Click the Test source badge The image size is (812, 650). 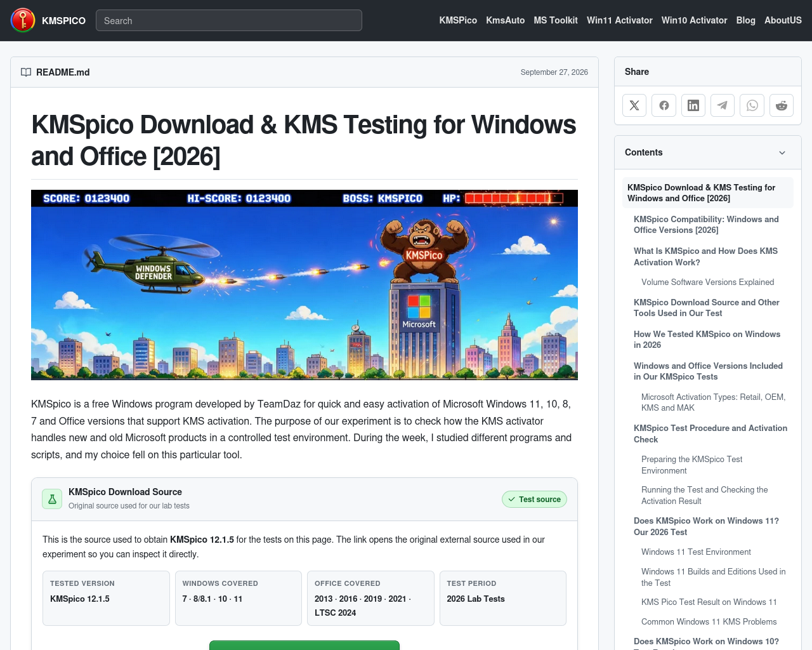[534, 500]
